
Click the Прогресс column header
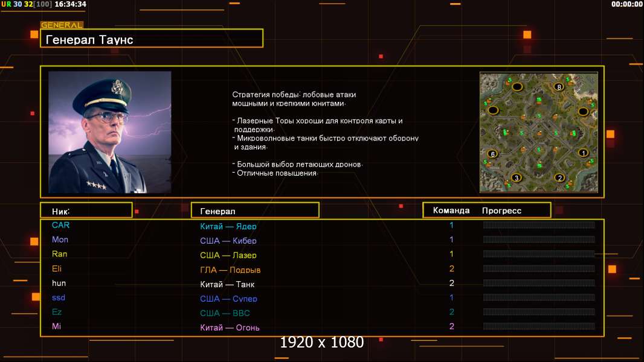tap(501, 211)
